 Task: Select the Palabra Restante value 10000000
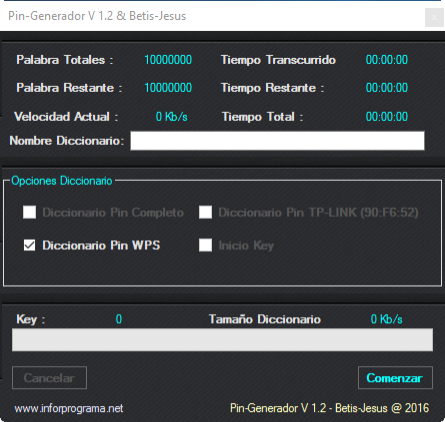pyautogui.click(x=168, y=88)
